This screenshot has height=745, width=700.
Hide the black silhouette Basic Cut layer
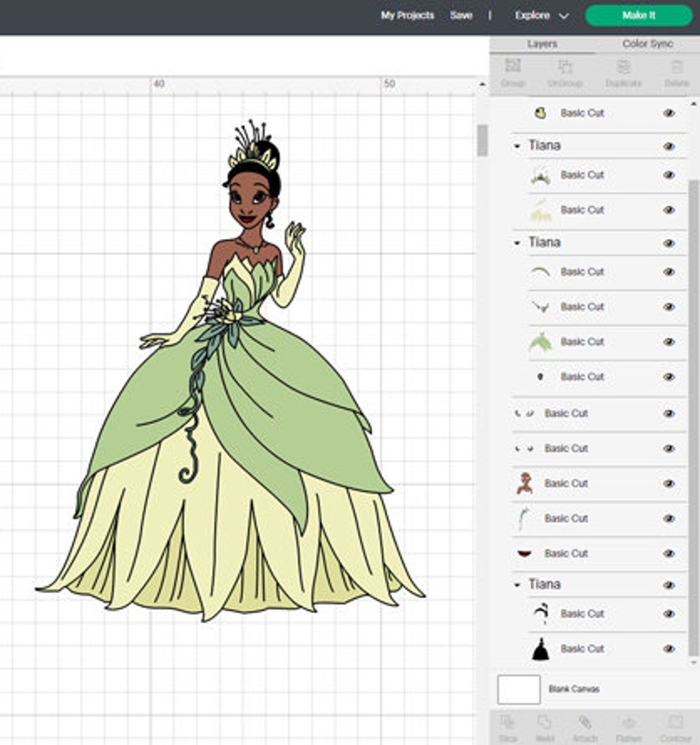(669, 649)
